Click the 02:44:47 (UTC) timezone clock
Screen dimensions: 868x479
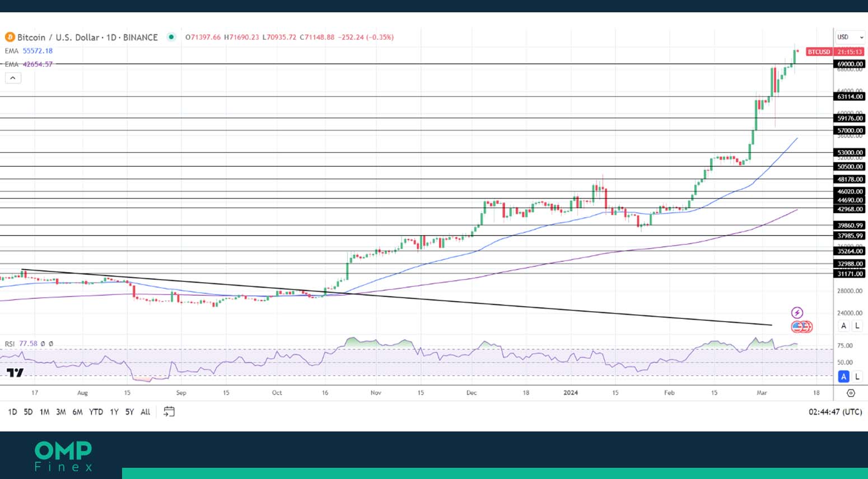click(x=835, y=412)
